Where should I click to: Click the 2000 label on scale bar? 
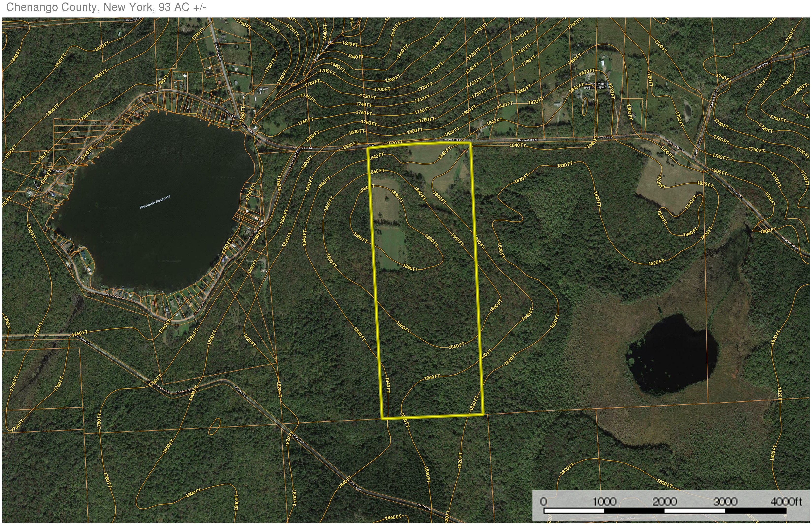pos(665,501)
